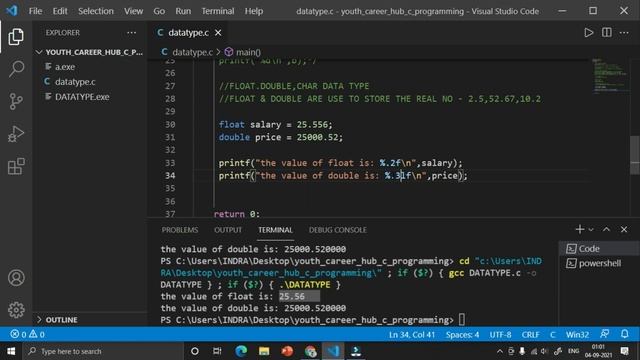The height and width of the screenshot is (360, 640).
Task: Launch Microsoft Edge from the taskbar
Action: point(241,351)
